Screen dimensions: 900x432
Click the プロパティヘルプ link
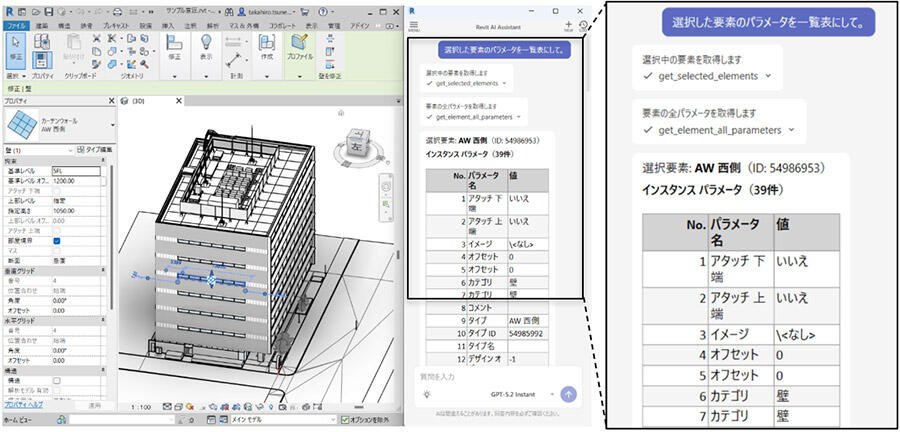pos(24,406)
